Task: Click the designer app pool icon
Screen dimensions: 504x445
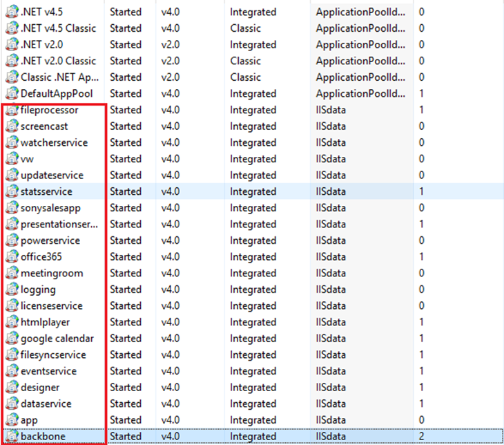Action: (x=12, y=388)
